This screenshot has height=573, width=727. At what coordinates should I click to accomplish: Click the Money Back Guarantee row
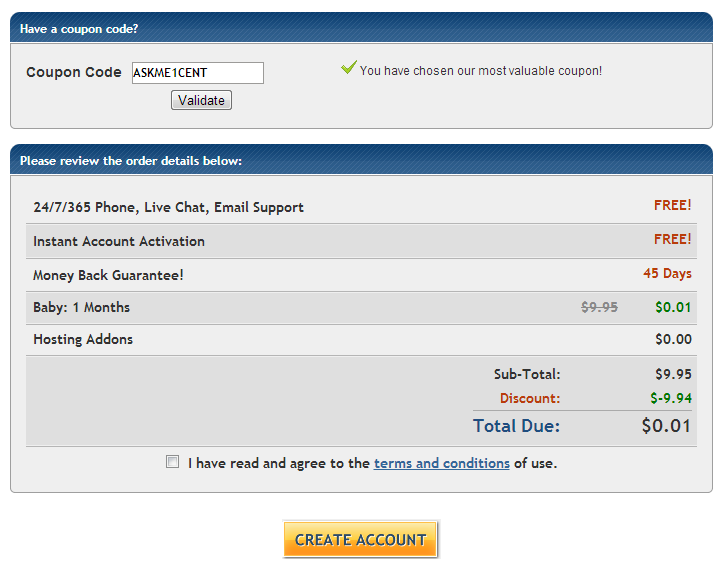tap(108, 275)
